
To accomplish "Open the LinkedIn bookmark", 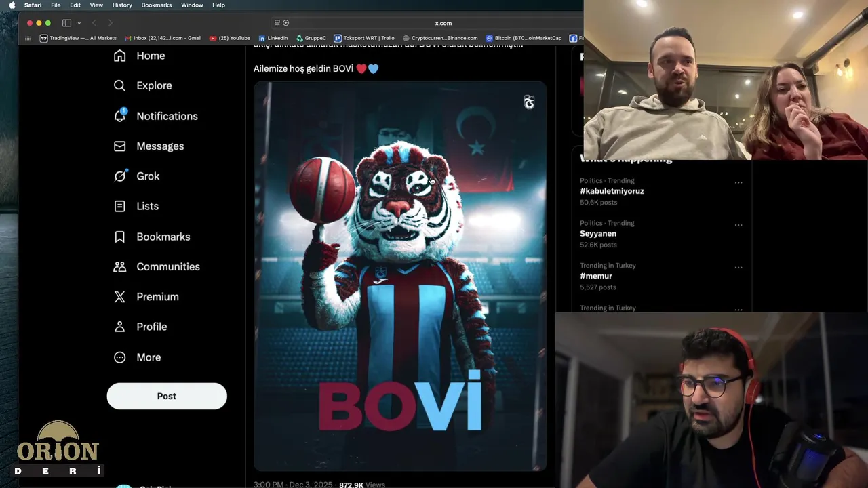I will tap(273, 38).
